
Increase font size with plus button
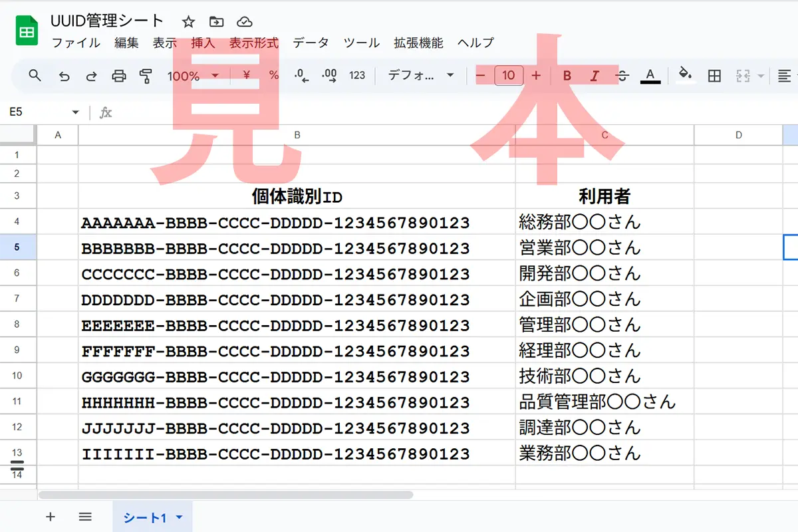pos(537,76)
